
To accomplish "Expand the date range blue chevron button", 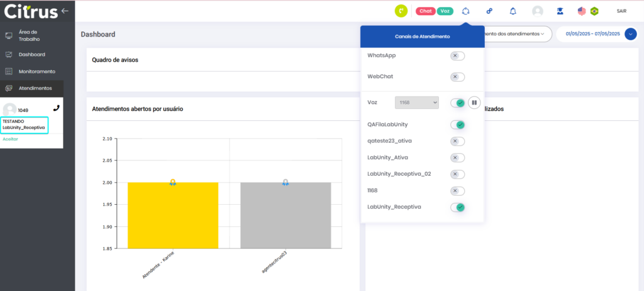I will point(630,34).
